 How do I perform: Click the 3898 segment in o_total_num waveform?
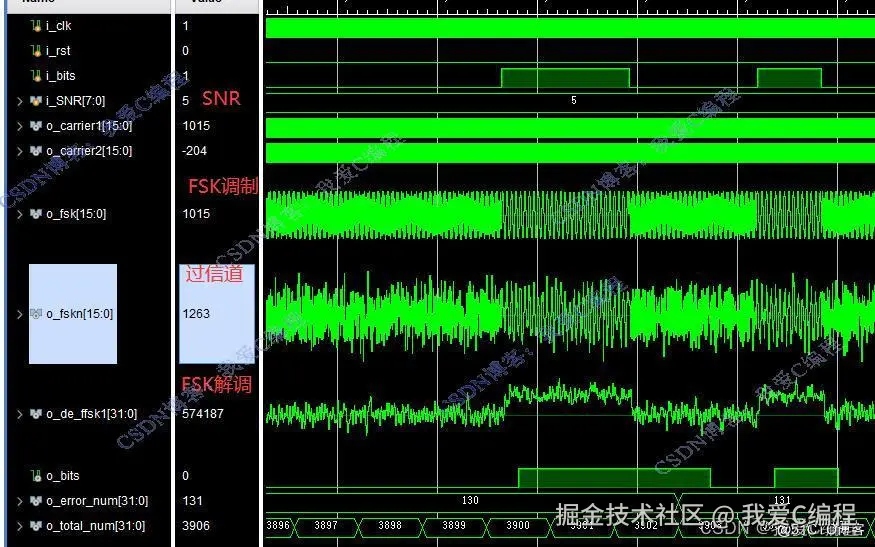pyautogui.click(x=390, y=526)
